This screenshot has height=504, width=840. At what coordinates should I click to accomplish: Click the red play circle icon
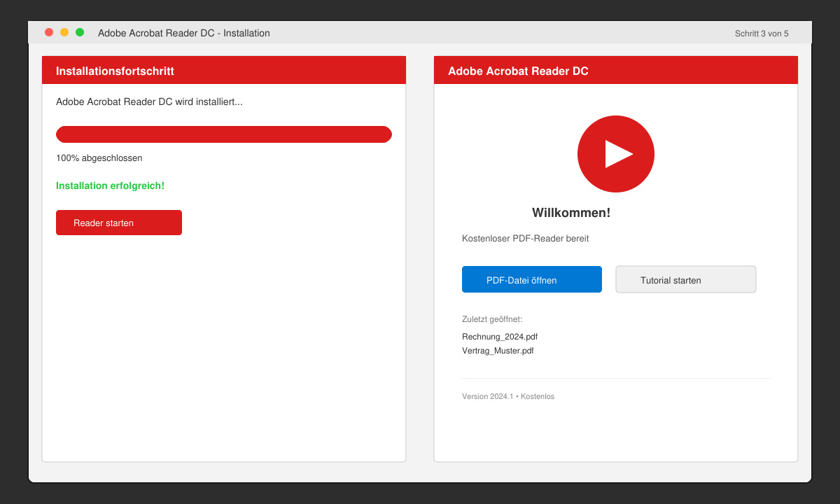[616, 154]
